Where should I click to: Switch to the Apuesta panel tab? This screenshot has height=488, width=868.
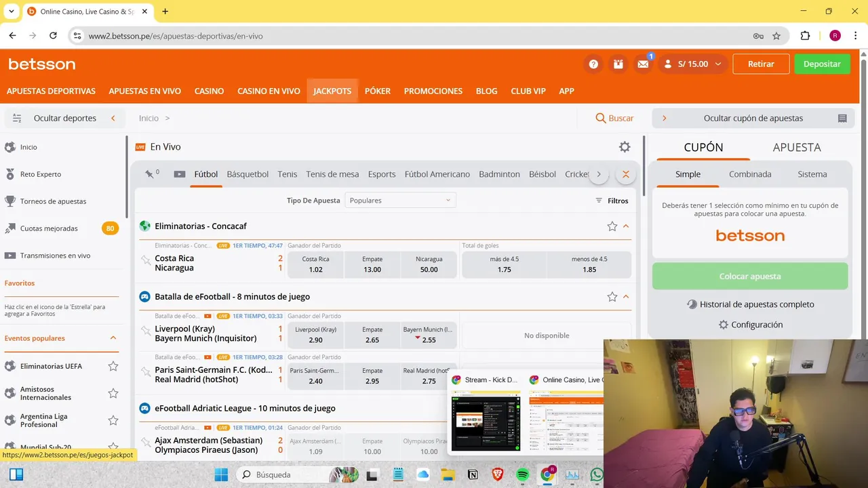pos(797,147)
